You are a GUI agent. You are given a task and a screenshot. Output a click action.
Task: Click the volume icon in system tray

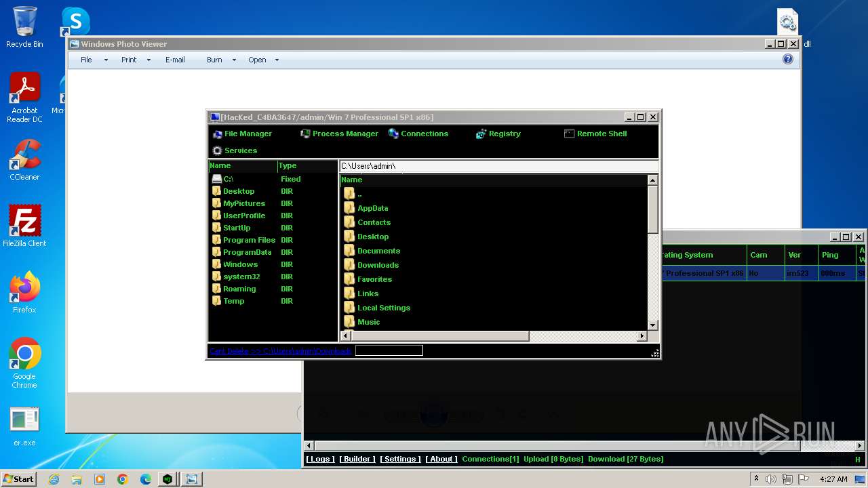[x=771, y=479]
